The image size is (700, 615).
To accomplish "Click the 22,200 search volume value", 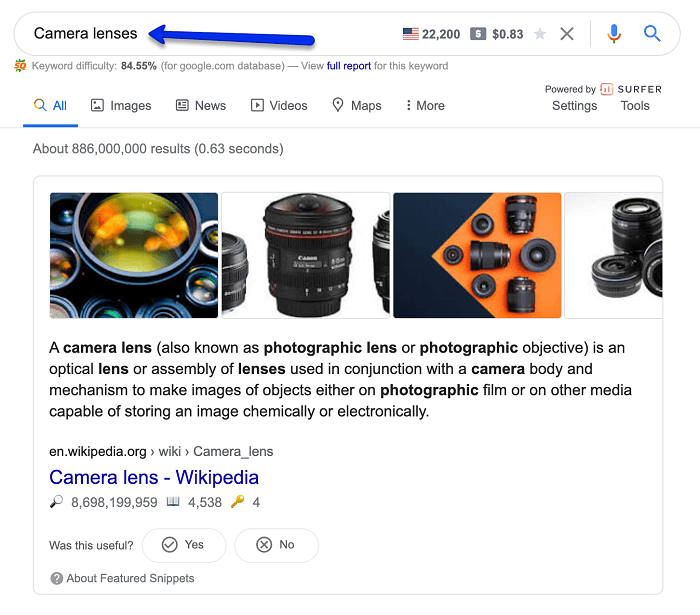I will (441, 34).
